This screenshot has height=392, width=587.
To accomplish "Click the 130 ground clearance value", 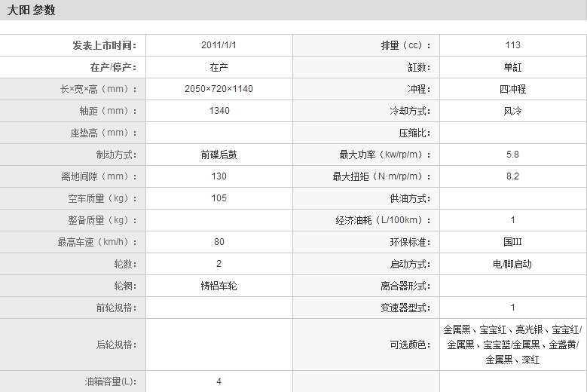I will click(219, 176).
